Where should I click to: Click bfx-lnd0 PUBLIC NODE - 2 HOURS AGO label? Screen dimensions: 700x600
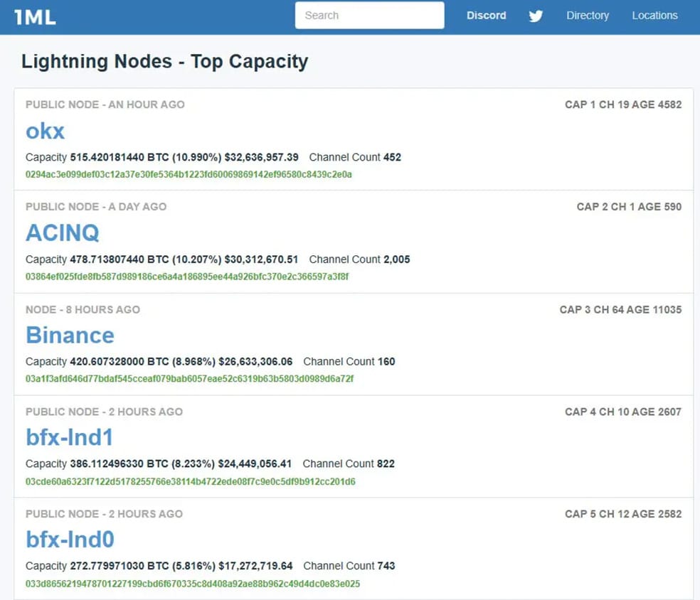[x=104, y=515]
